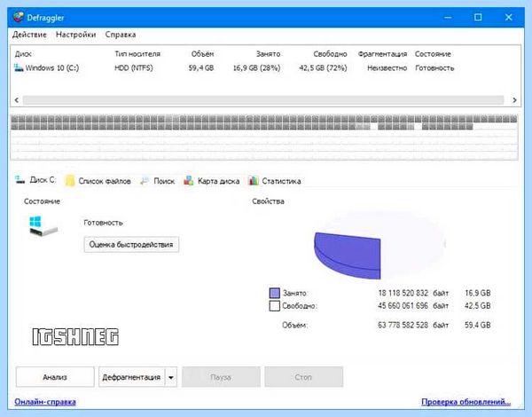Click the left arrow of drive list scrollbar
Screen dimensions: 532x417
pyautogui.click(x=17, y=100)
